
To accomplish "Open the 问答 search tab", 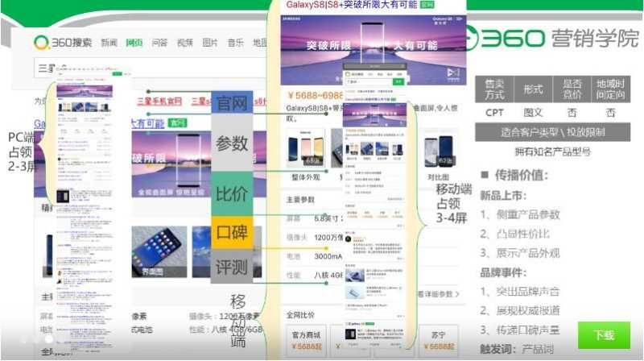I will 159,43.
